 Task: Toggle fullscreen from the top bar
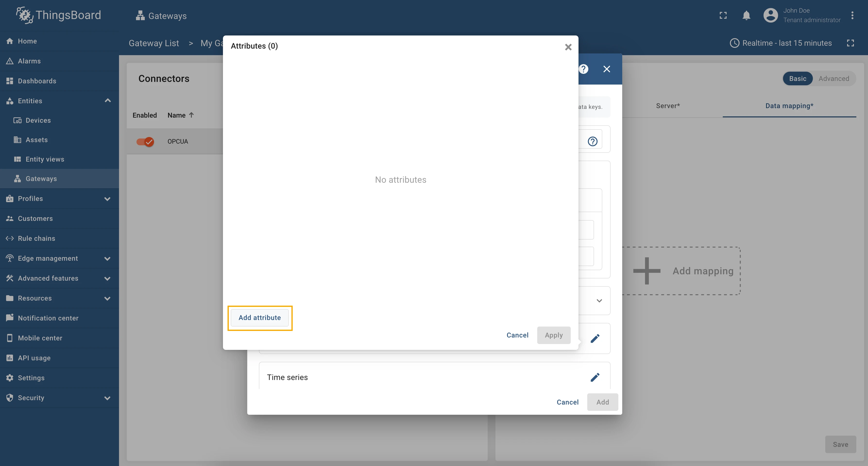tap(723, 16)
